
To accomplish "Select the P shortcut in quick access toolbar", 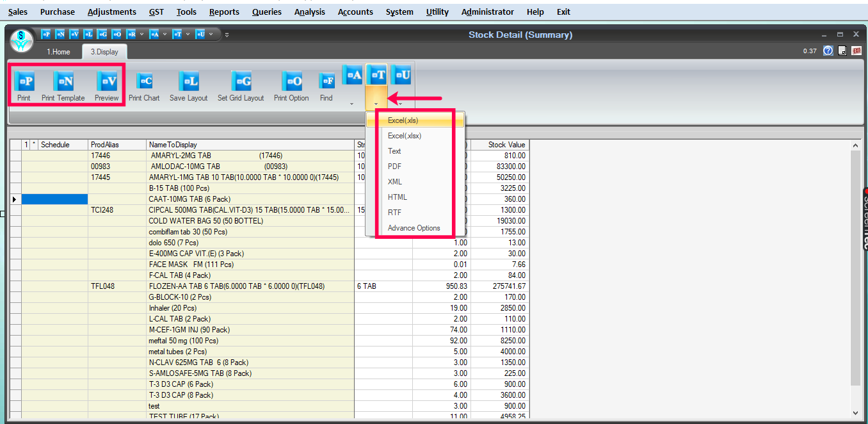I will click(45, 34).
